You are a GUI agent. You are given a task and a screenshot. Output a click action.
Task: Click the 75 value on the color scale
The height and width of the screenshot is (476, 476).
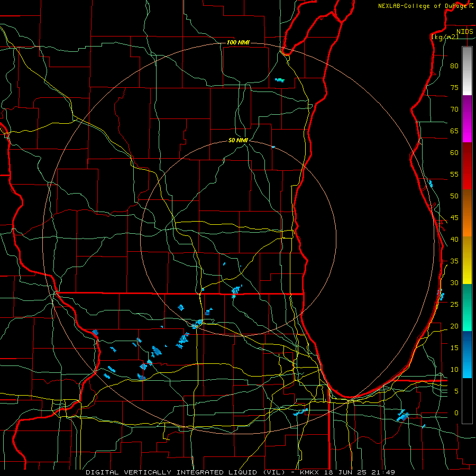pyautogui.click(x=454, y=88)
